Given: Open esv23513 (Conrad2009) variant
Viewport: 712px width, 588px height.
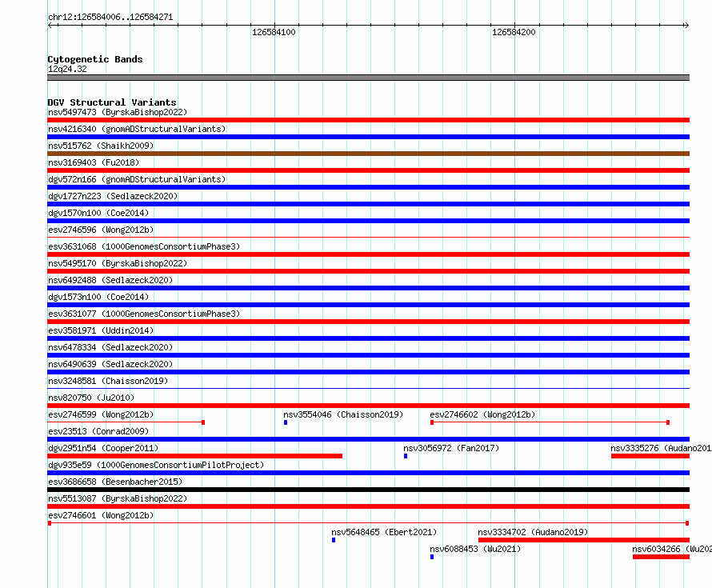Looking at the screenshot, I should [x=98, y=431].
